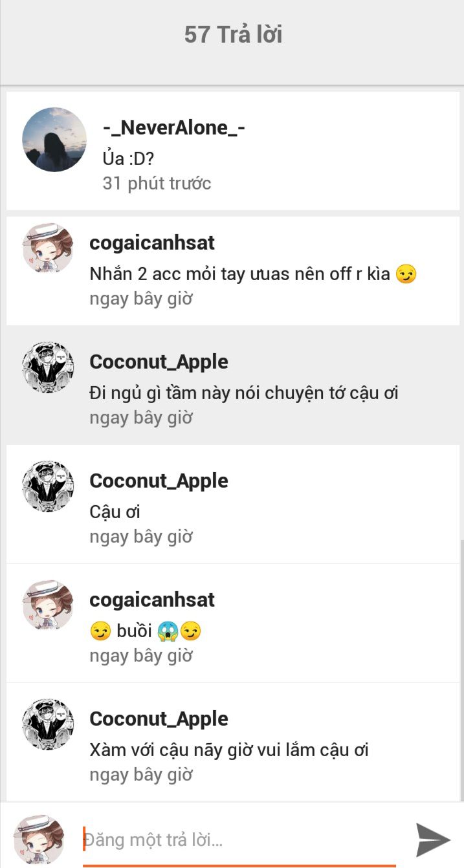Image resolution: width=464 pixels, height=868 pixels.
Task: Tap the '31 phút trước' timestamp
Action: tap(157, 184)
